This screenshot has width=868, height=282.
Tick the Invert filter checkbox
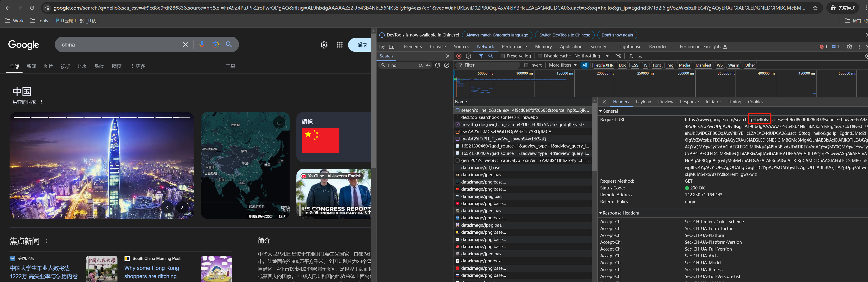pyautogui.click(x=526, y=65)
